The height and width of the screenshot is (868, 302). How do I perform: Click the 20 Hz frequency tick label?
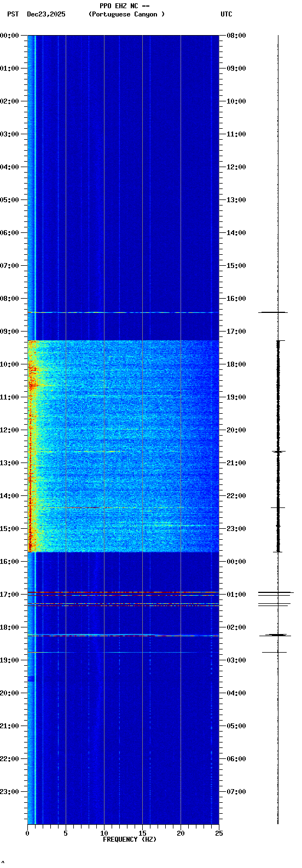(181, 833)
